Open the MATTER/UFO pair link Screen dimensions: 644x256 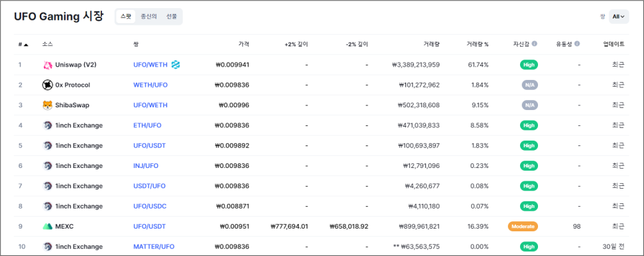click(154, 247)
